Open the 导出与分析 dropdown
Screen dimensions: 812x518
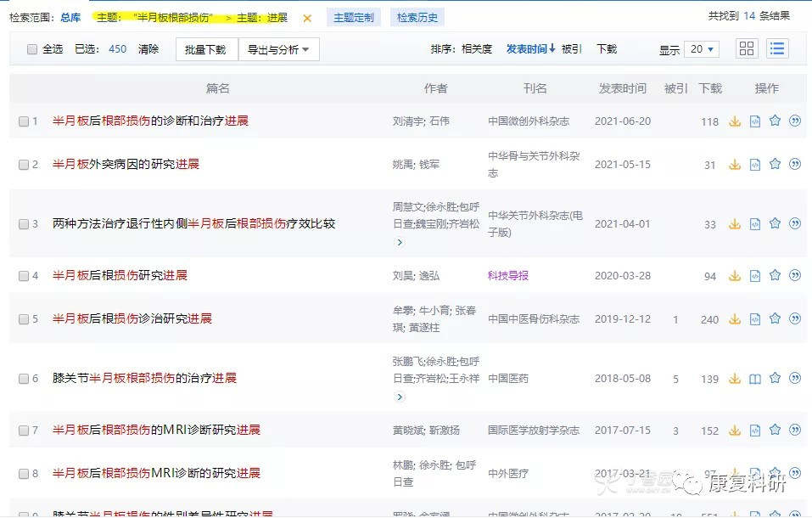(x=278, y=49)
